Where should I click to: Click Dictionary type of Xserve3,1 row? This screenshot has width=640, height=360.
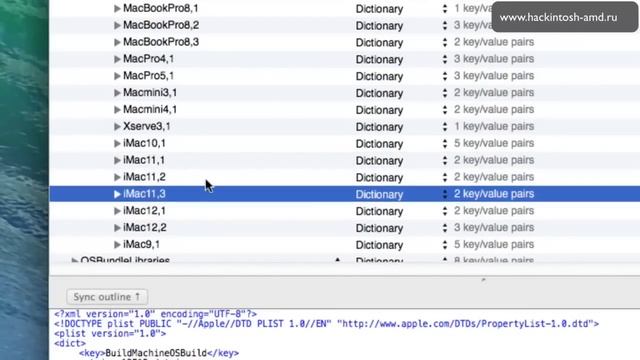click(379, 127)
